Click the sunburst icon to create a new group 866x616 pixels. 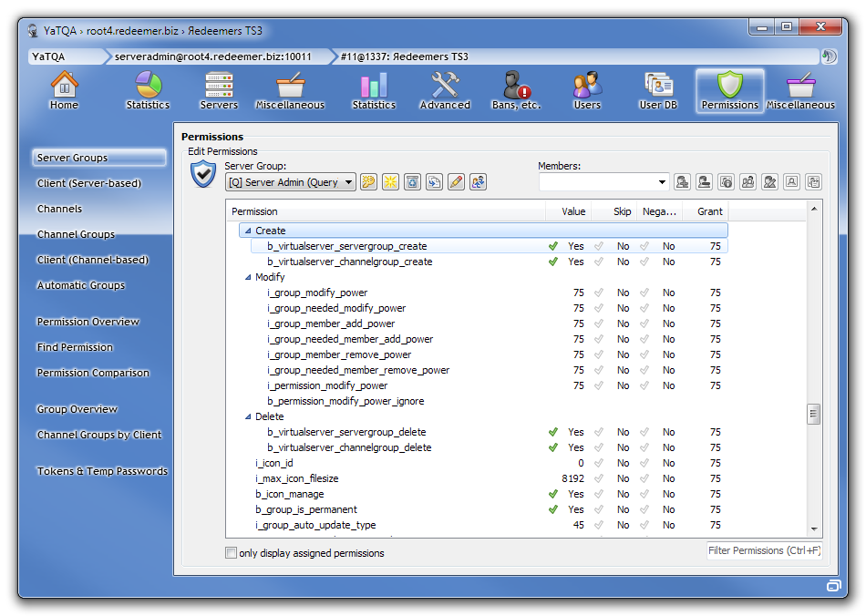[x=390, y=182]
